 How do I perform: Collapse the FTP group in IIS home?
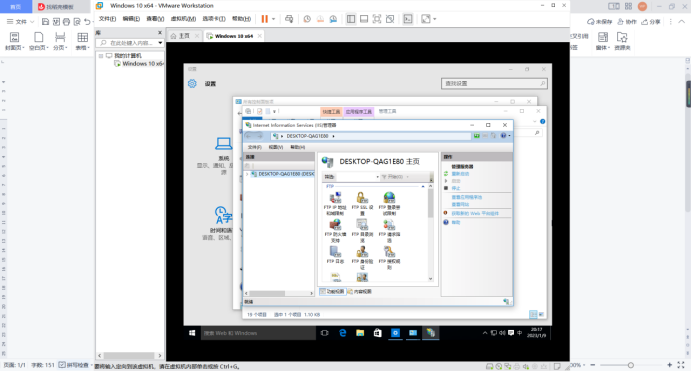(x=423, y=187)
